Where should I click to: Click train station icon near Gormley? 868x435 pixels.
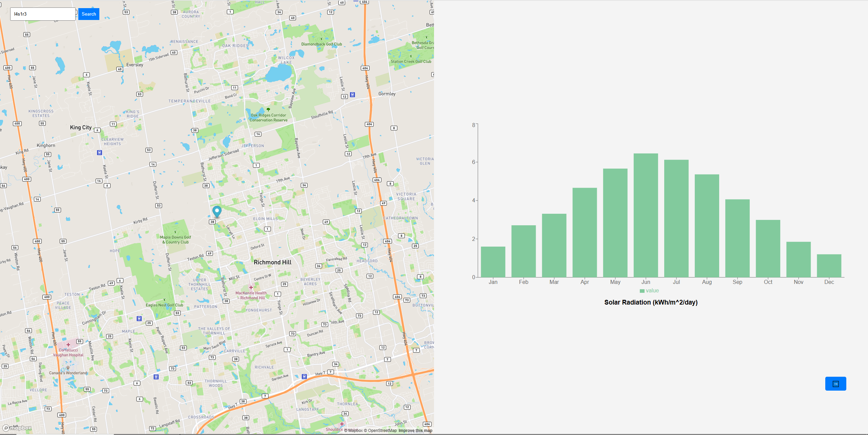tap(353, 95)
